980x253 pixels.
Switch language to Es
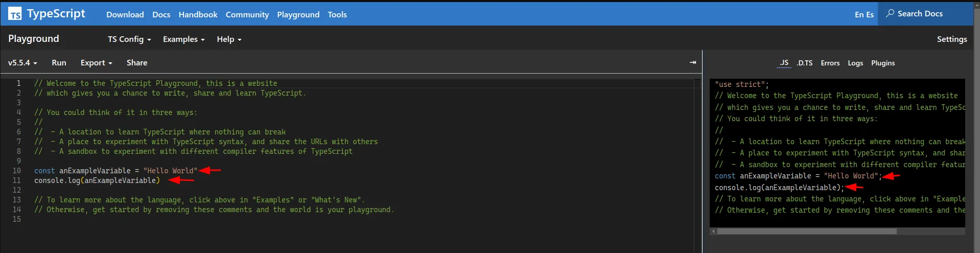(870, 15)
